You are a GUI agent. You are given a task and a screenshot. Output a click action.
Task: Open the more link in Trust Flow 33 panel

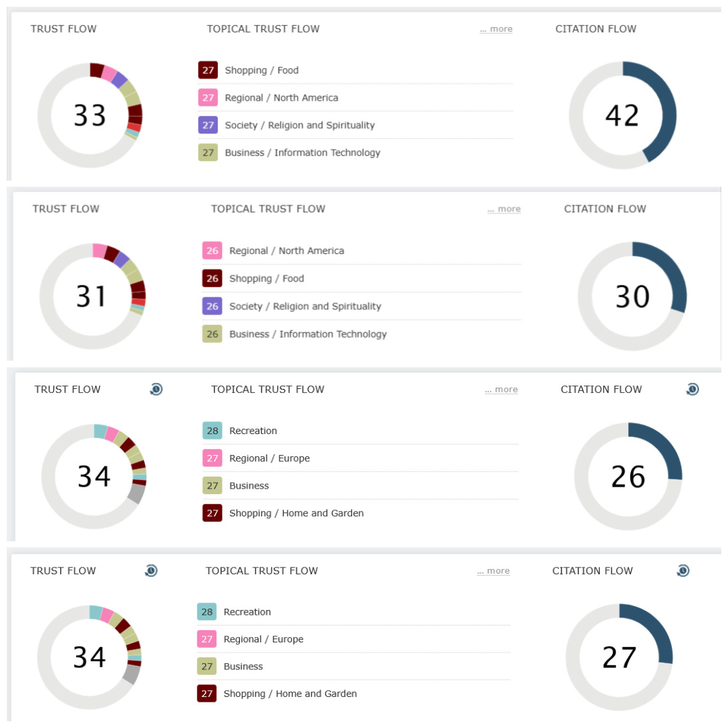click(x=496, y=29)
